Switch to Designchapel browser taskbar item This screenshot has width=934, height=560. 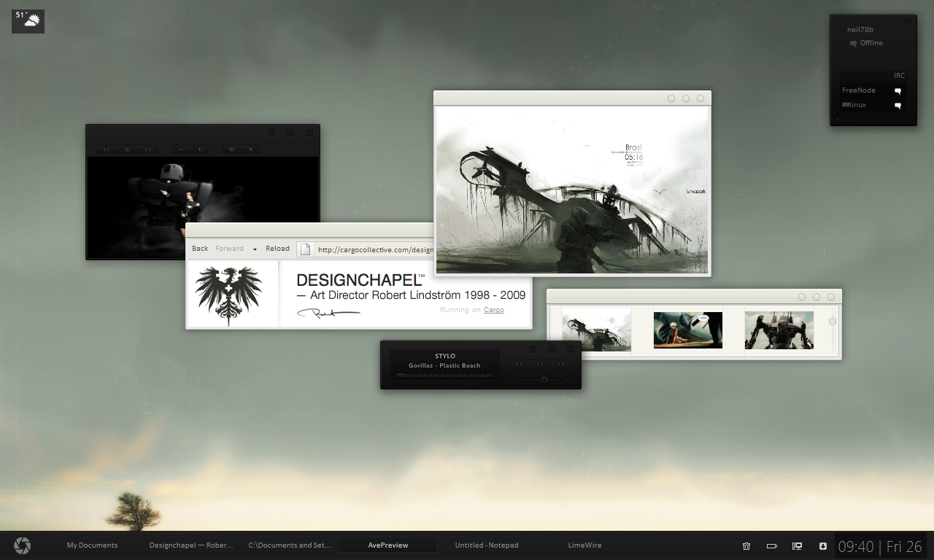click(x=191, y=545)
